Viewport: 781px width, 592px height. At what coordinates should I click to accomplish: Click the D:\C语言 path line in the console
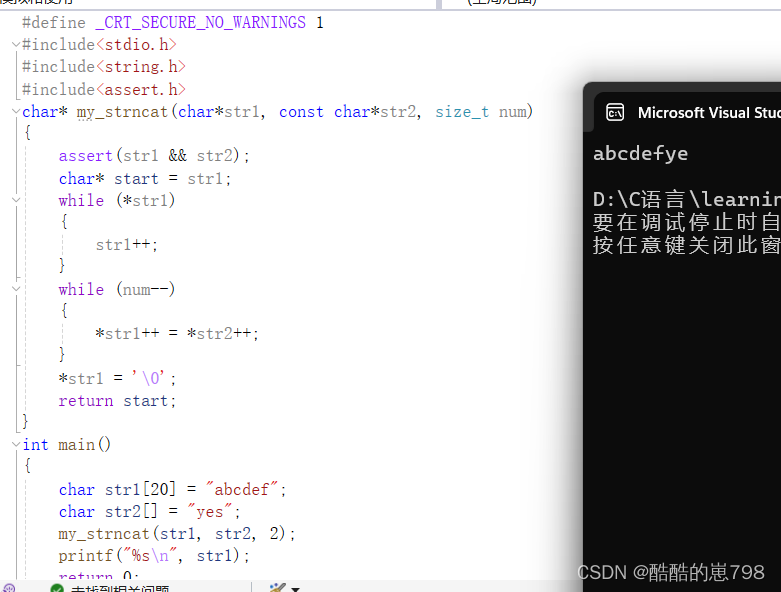click(687, 200)
